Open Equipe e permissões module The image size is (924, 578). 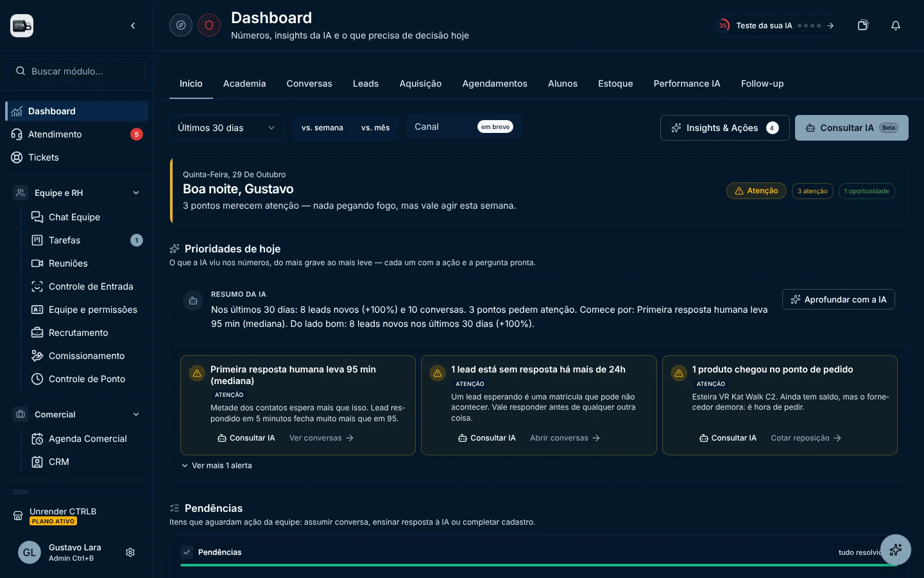(x=87, y=310)
